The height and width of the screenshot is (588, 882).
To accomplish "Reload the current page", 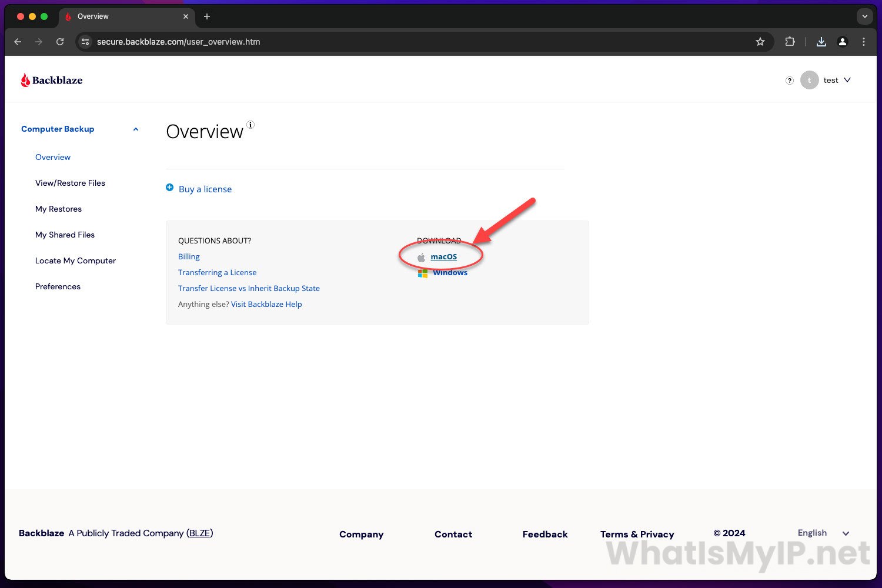I will click(x=60, y=42).
